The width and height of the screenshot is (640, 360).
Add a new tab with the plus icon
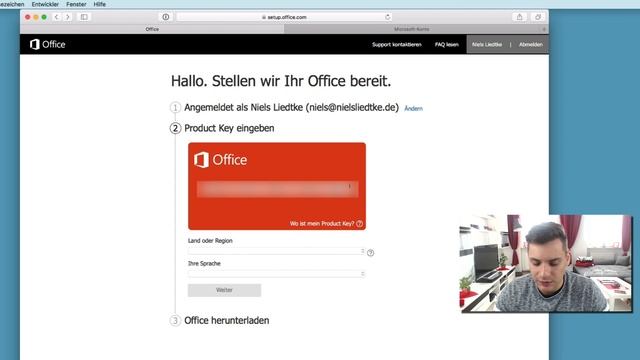click(544, 29)
